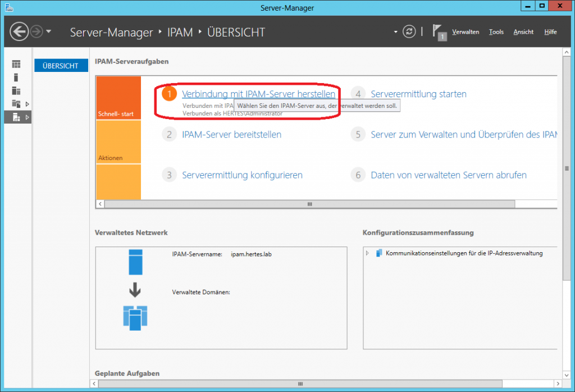The width and height of the screenshot is (575, 392).
Task: Click Serverermittlung konfigurieren link
Action: pyautogui.click(x=242, y=175)
